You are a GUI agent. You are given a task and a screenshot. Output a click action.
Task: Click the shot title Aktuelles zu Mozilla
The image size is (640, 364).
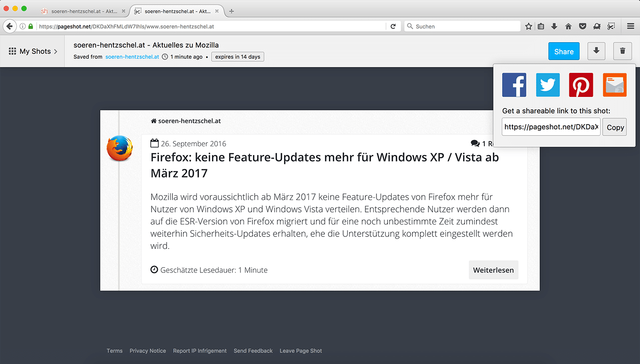click(x=146, y=45)
